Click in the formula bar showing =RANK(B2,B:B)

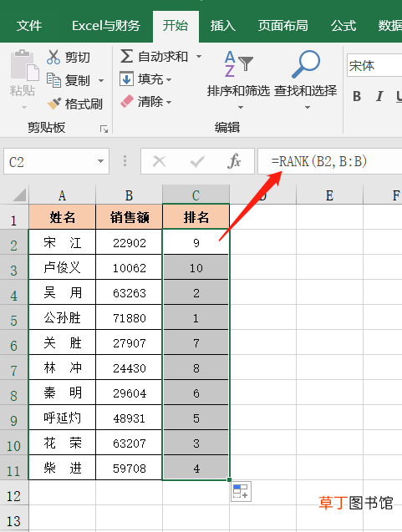tap(329, 161)
